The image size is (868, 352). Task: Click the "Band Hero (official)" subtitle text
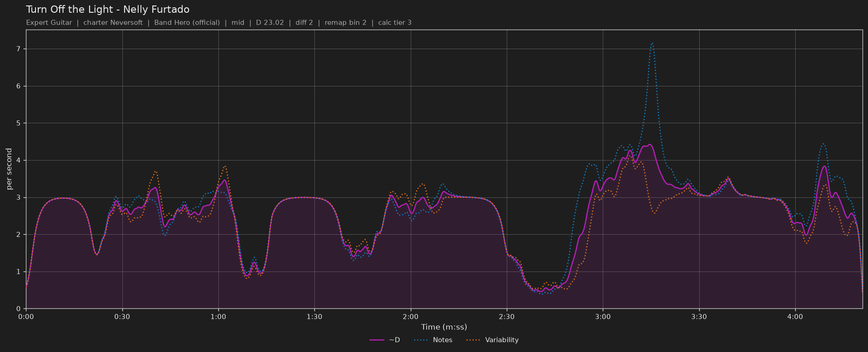(187, 23)
